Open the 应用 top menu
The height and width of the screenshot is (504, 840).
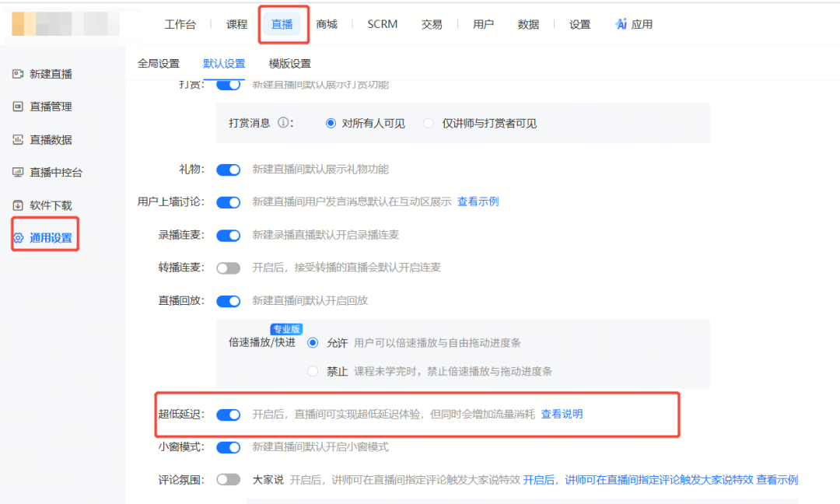pyautogui.click(x=642, y=24)
